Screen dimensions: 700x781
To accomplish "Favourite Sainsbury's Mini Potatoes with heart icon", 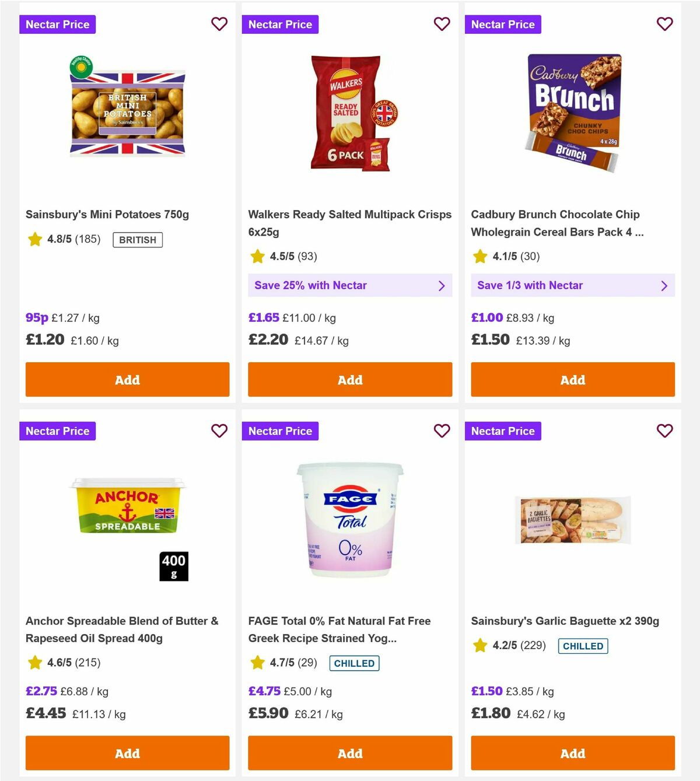I will [219, 24].
